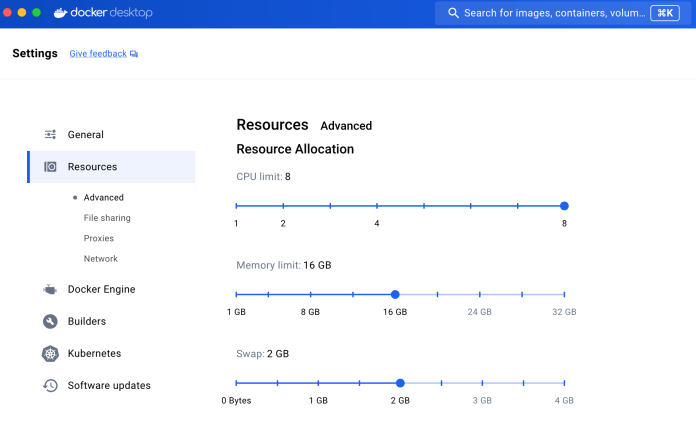Open the Advanced resources subsection

tap(103, 198)
